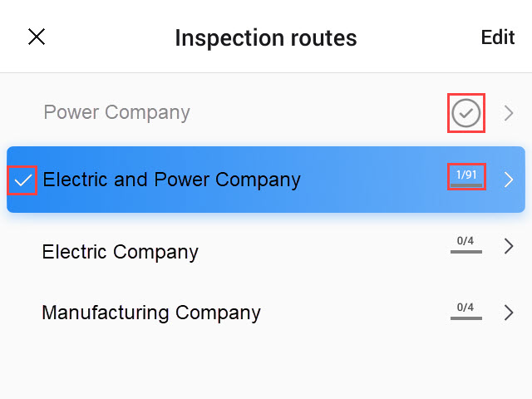Click the progress bar under Electric Company's count
The width and height of the screenshot is (532, 399).
click(x=465, y=251)
